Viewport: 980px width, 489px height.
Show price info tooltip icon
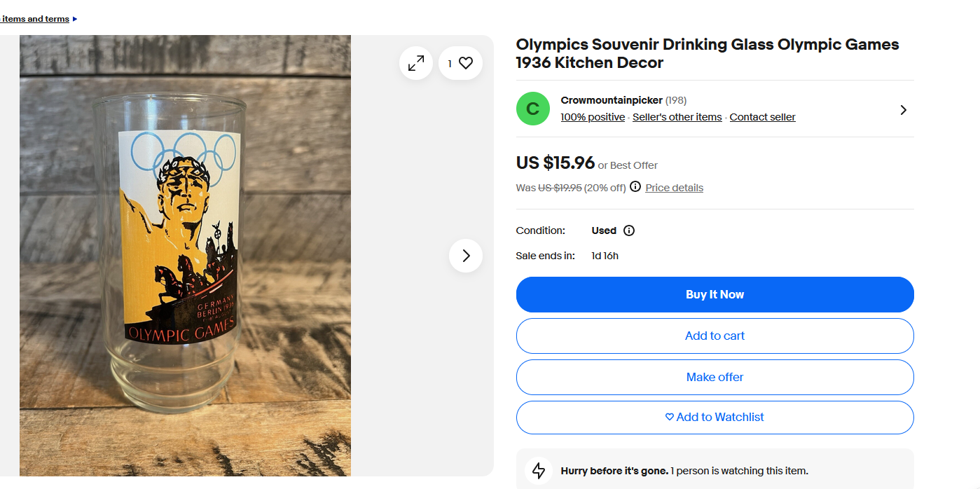tap(635, 187)
